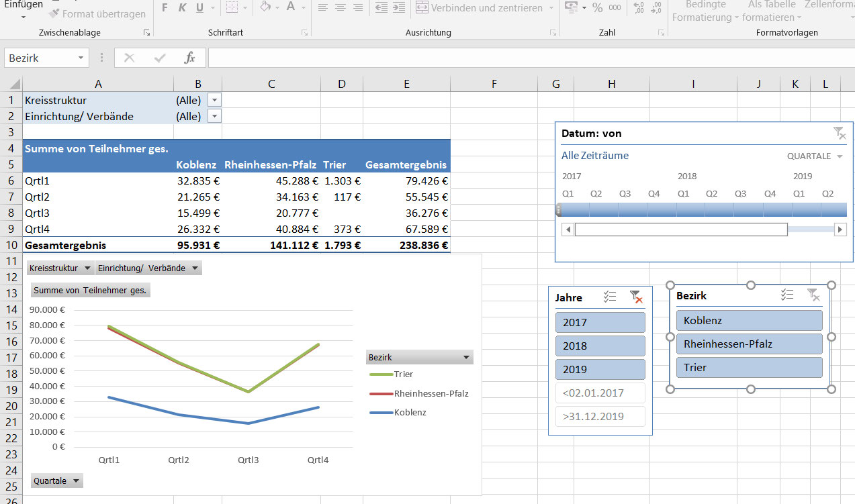Clear filter on Jahre slicer

click(635, 297)
